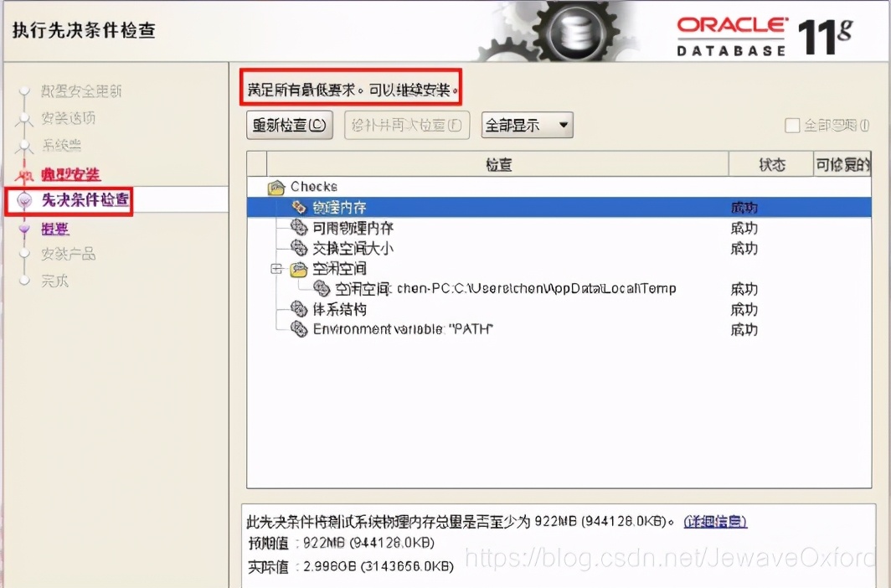Image resolution: width=891 pixels, height=588 pixels.
Task: Click the 检查 column header
Action: [497, 165]
